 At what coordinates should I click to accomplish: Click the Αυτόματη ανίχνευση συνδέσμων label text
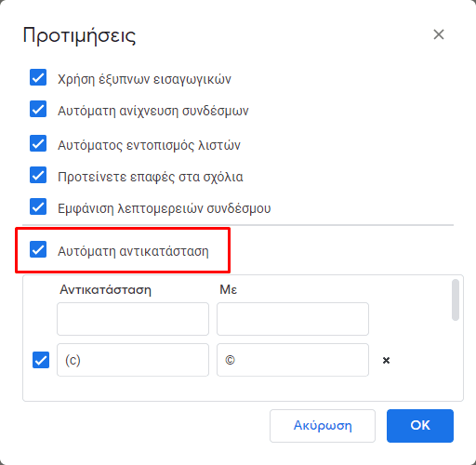(153, 111)
